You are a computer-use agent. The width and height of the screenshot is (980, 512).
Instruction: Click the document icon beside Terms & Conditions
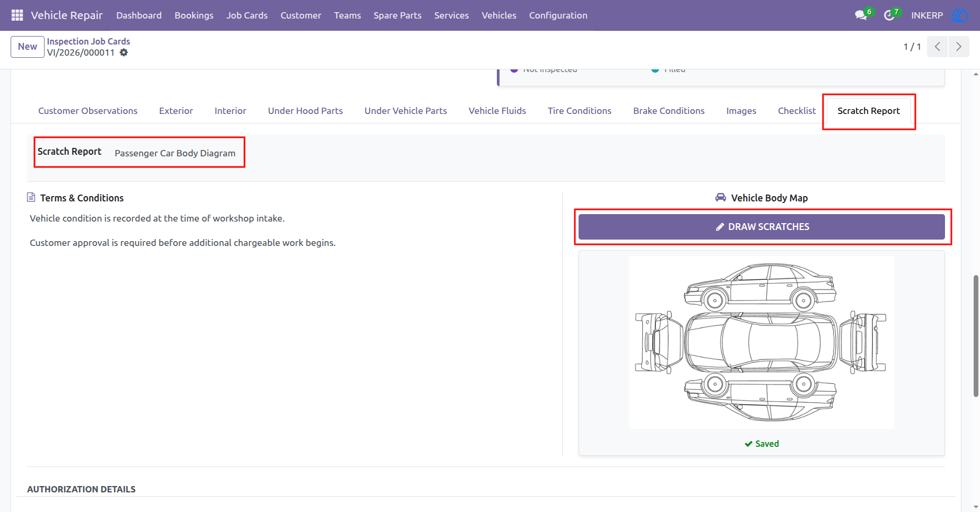pos(31,198)
